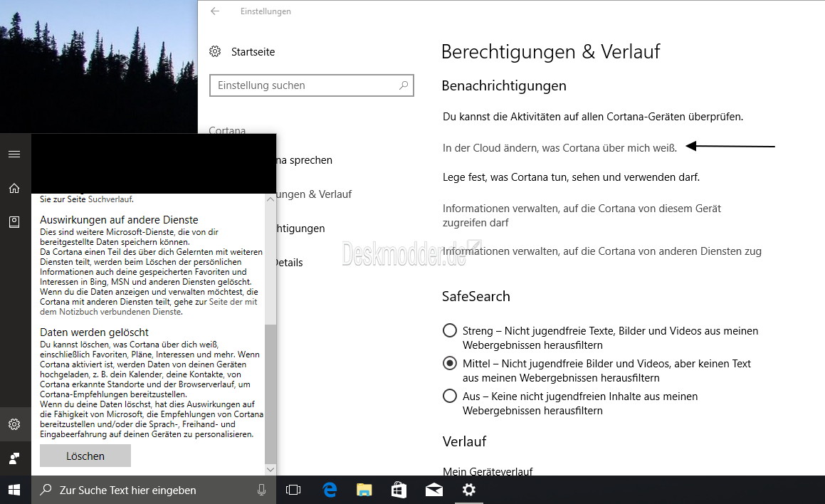
Task: Click the taskbar search magnifier icon
Action: click(x=46, y=490)
